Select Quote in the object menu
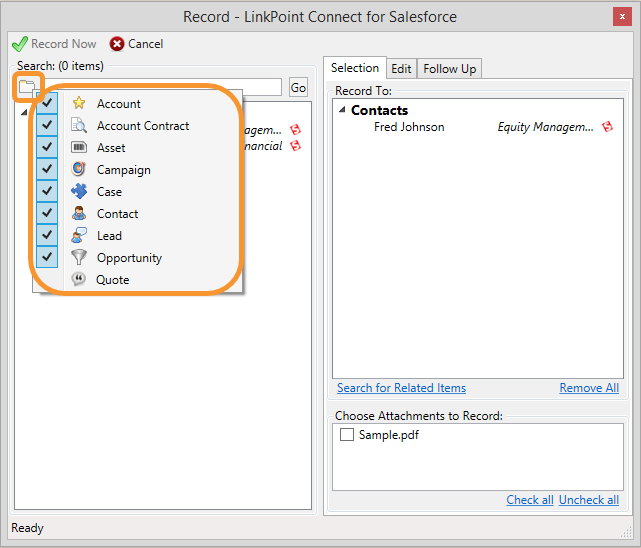The height and width of the screenshot is (548, 641). coord(112,280)
